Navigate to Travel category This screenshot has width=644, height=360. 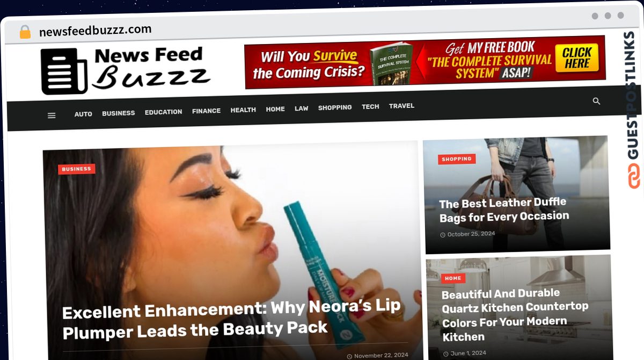point(401,106)
